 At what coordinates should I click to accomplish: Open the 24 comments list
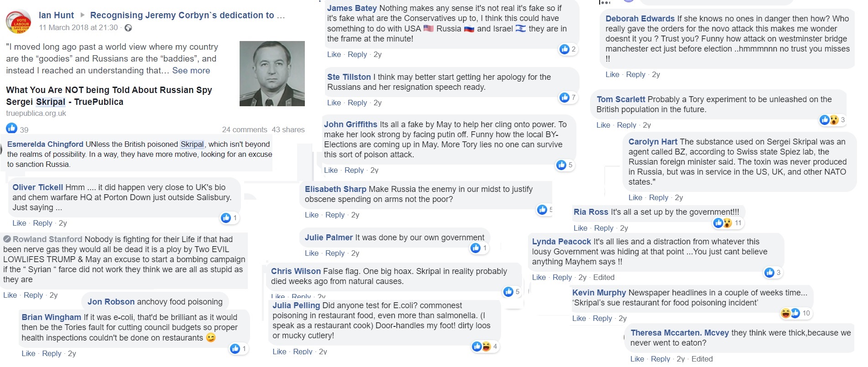tap(244, 129)
